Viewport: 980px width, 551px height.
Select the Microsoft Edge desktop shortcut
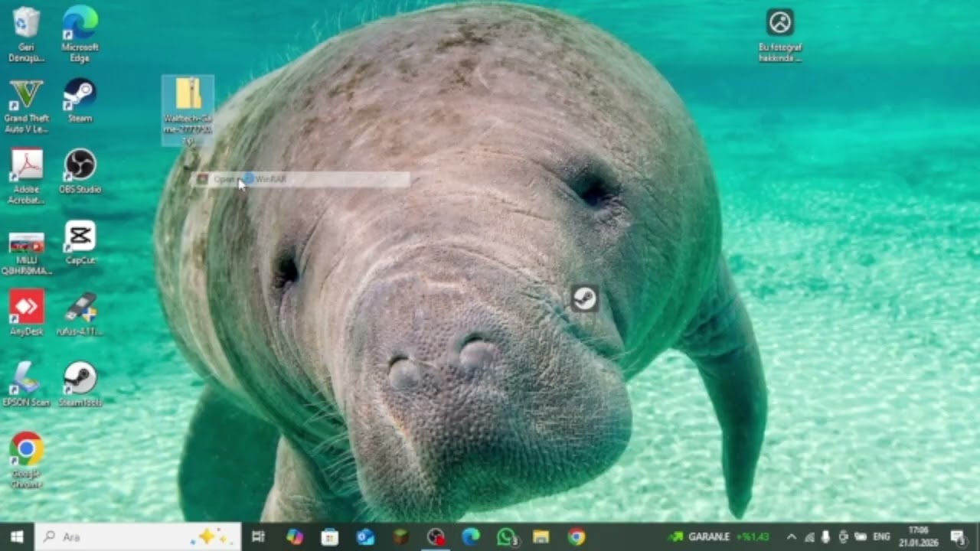coord(80,34)
